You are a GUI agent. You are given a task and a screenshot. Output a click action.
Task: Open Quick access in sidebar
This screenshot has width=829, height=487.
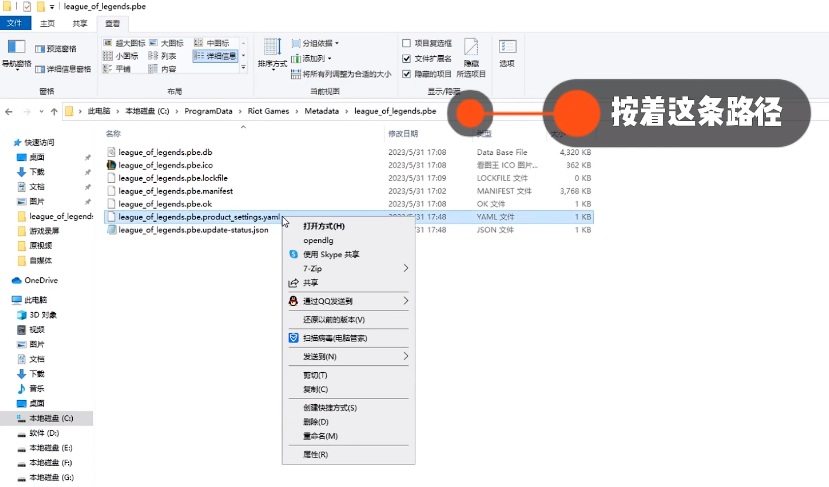(33, 142)
